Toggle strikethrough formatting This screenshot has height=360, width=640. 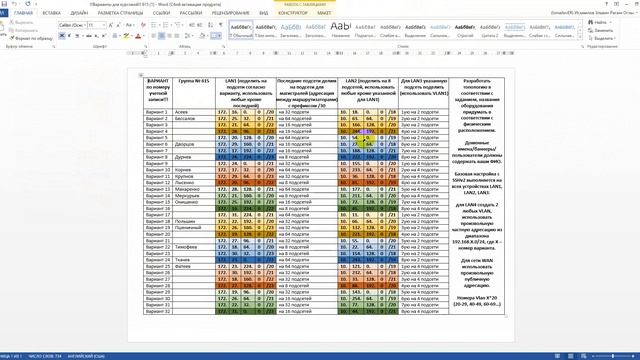click(89, 36)
